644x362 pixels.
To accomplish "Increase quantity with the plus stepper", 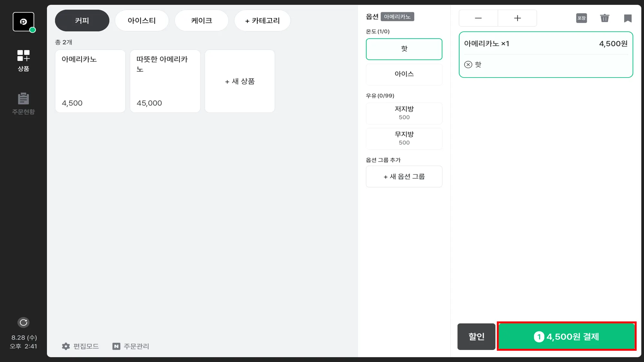I will [517, 18].
